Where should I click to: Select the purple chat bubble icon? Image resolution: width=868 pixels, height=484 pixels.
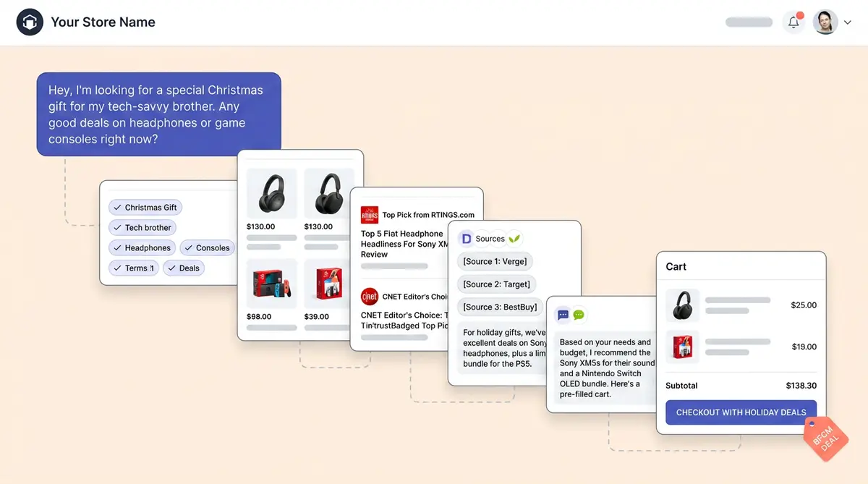coord(562,315)
